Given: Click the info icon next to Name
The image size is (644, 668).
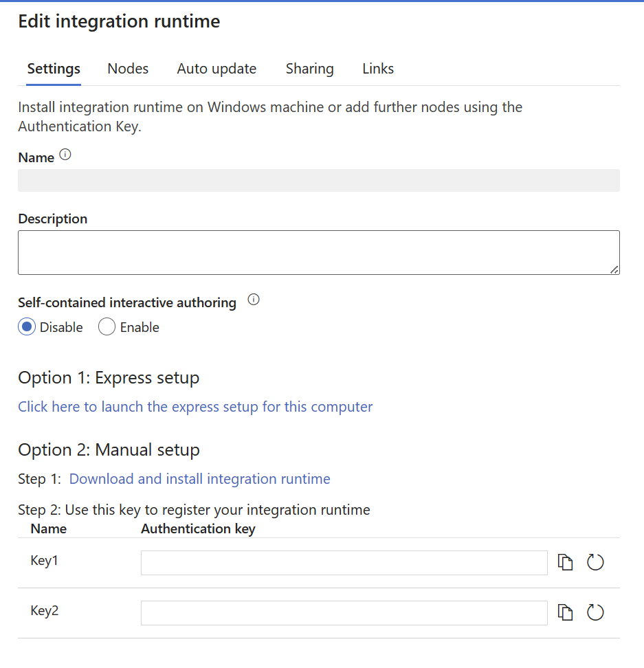Looking at the screenshot, I should (65, 154).
